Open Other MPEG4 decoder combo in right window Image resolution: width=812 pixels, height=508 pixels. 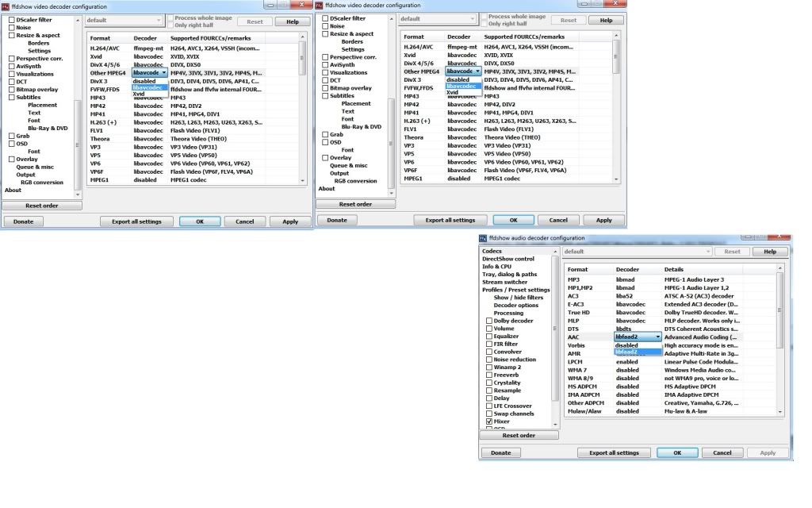463,71
